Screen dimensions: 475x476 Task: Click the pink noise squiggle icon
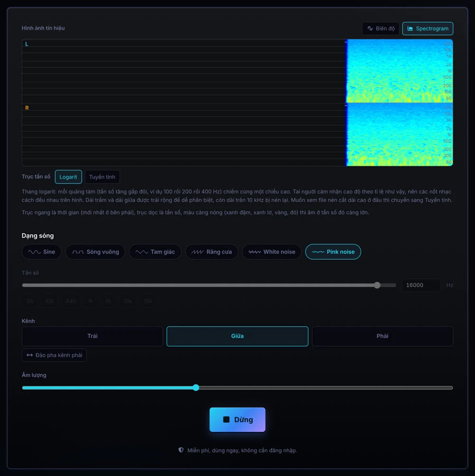(318, 252)
